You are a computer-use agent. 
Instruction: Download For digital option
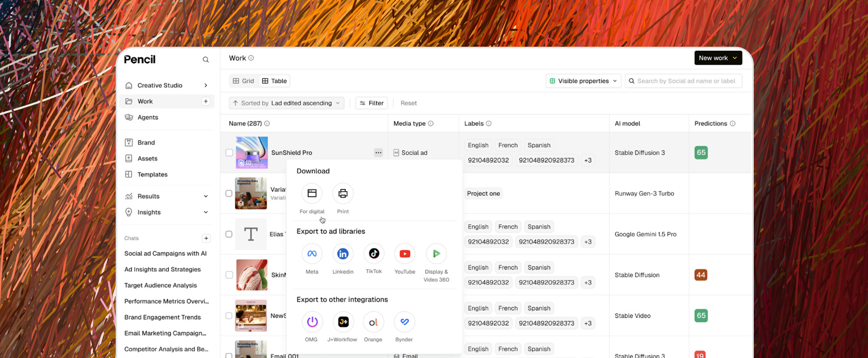pos(312,193)
